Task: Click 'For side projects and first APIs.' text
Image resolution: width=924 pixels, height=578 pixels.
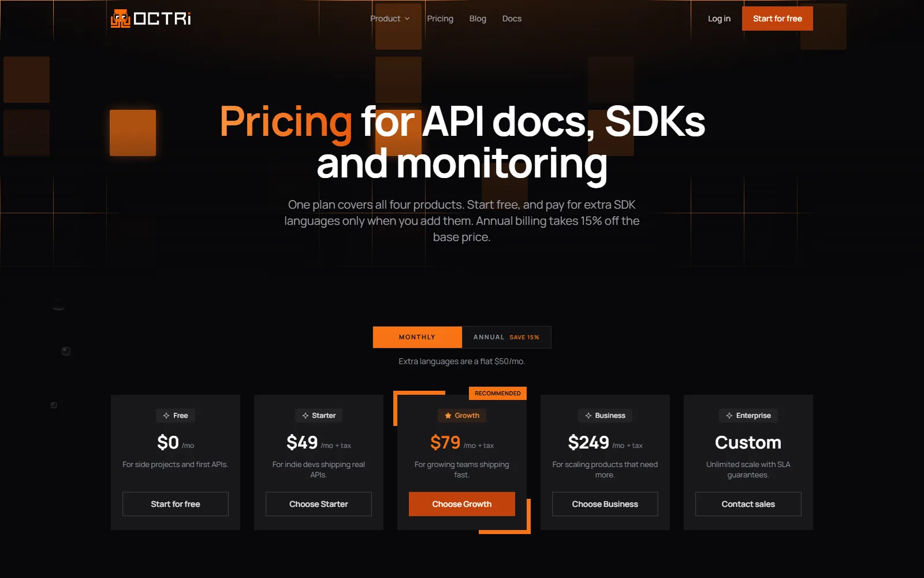Action: [x=176, y=464]
